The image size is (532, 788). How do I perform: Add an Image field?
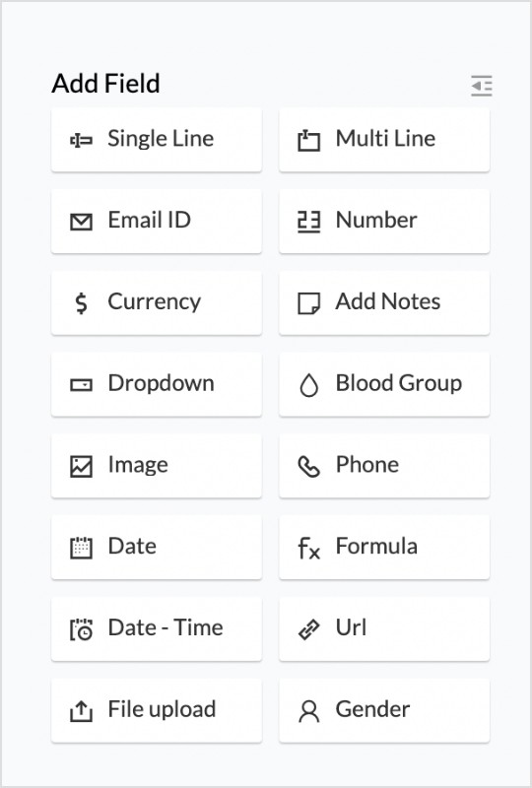157,466
